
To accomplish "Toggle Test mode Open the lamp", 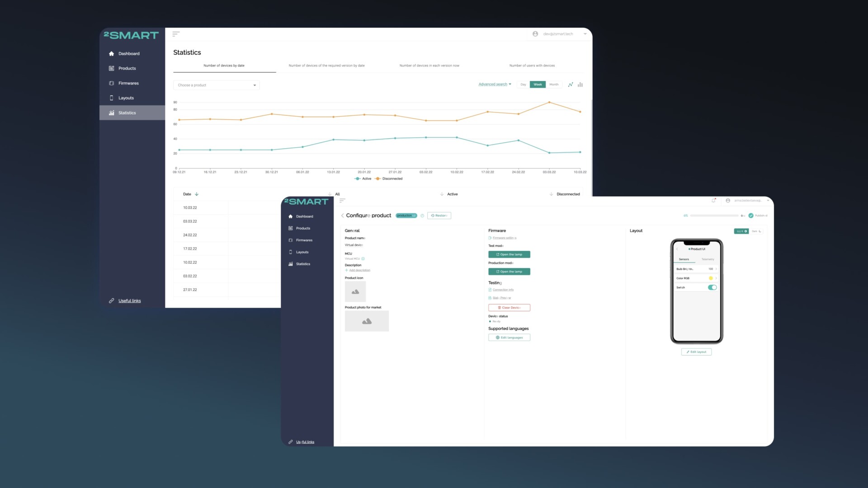I will (x=509, y=254).
